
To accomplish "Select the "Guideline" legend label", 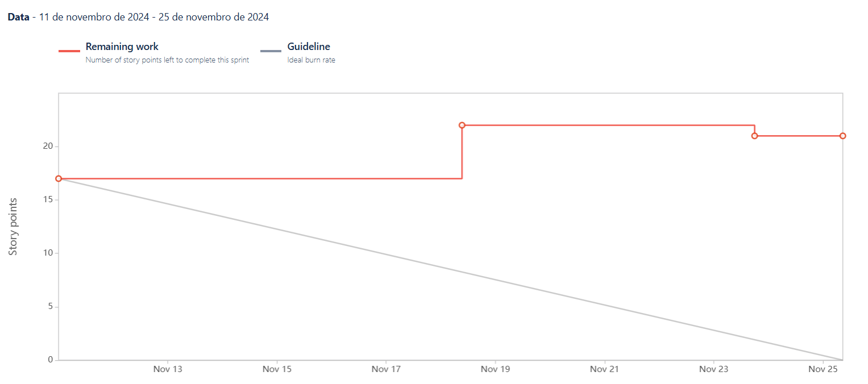I will pyautogui.click(x=309, y=47).
